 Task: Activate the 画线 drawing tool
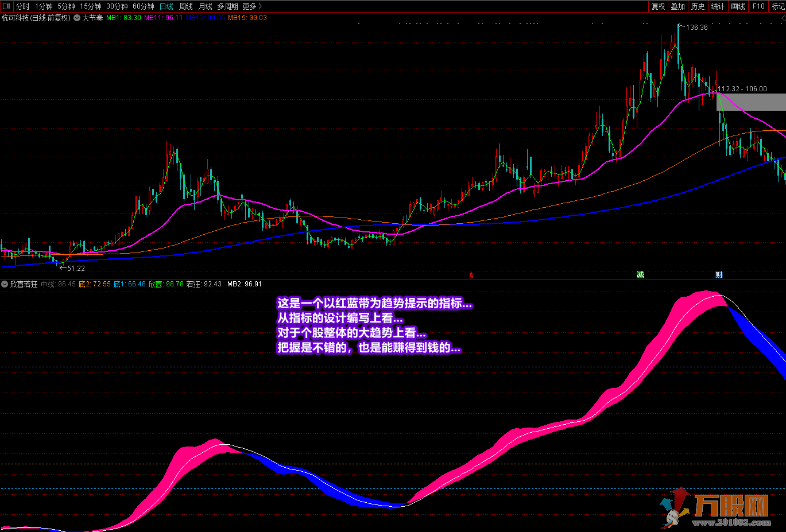pos(738,6)
